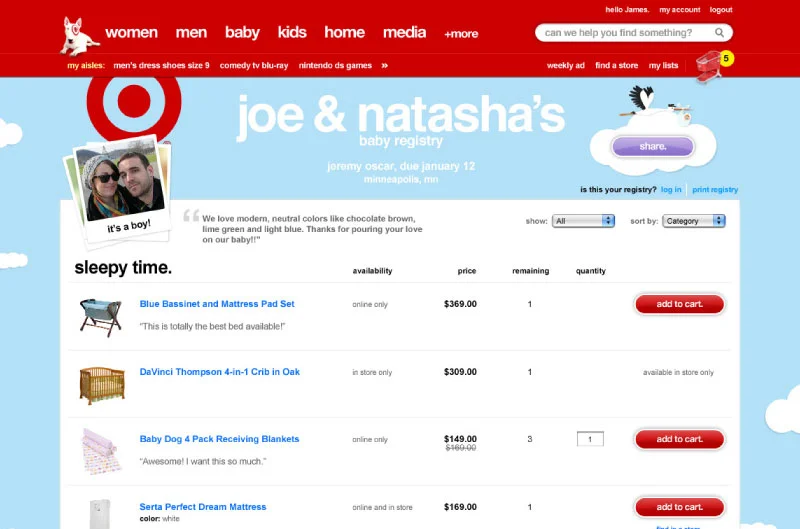This screenshot has width=800, height=529.
Task: Open Blue Bassinet and Mattress Pad Set link
Action: [x=217, y=304]
